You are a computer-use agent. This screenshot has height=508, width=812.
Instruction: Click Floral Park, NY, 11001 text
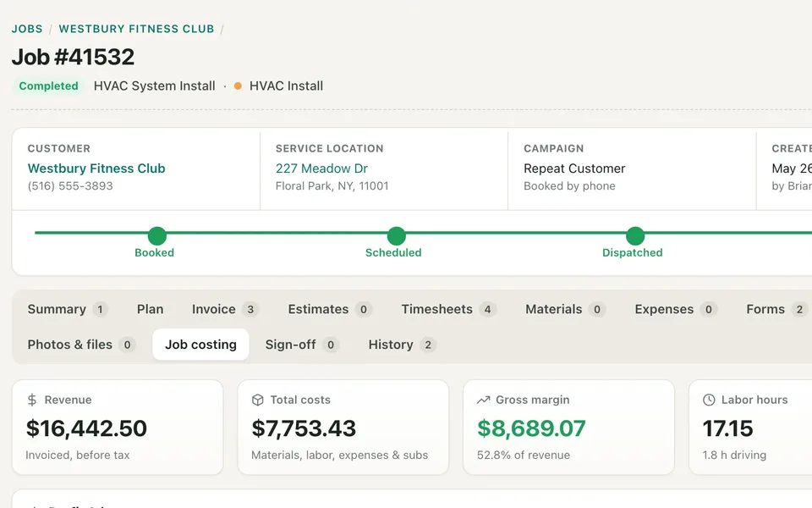click(x=332, y=186)
